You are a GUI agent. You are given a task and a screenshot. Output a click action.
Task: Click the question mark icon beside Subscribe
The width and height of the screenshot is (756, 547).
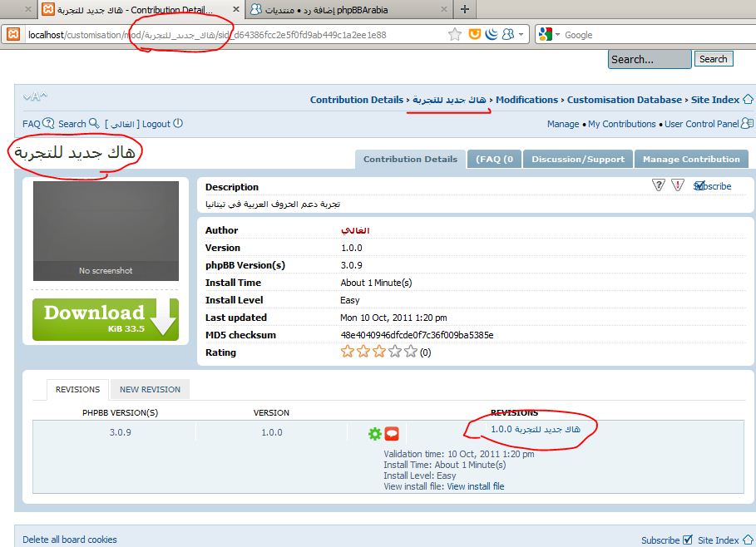659,185
